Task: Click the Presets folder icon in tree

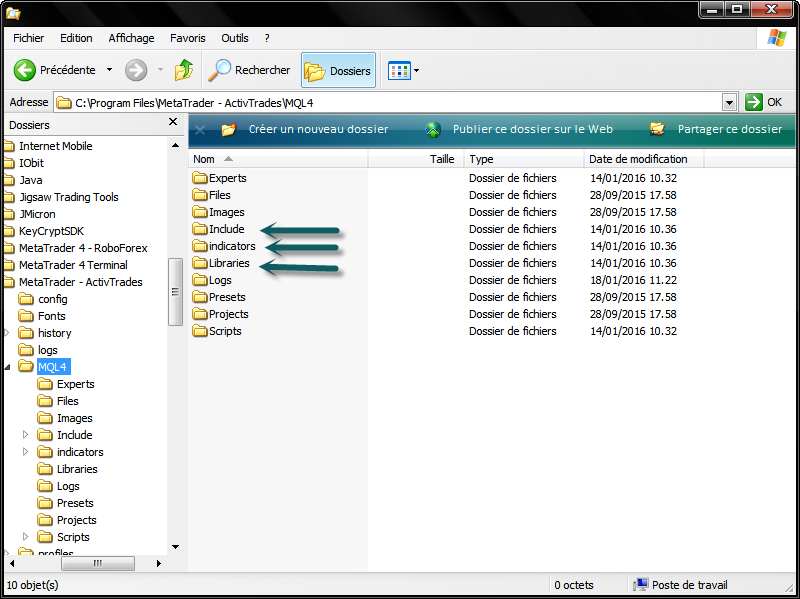Action: [45, 503]
